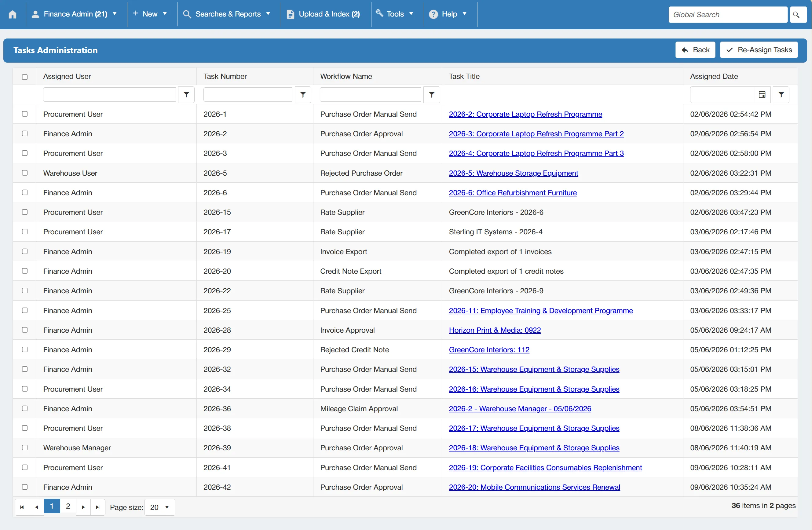Image resolution: width=812 pixels, height=530 pixels.
Task: Open the GreenCore Interiors: 112 link
Action: [489, 349]
